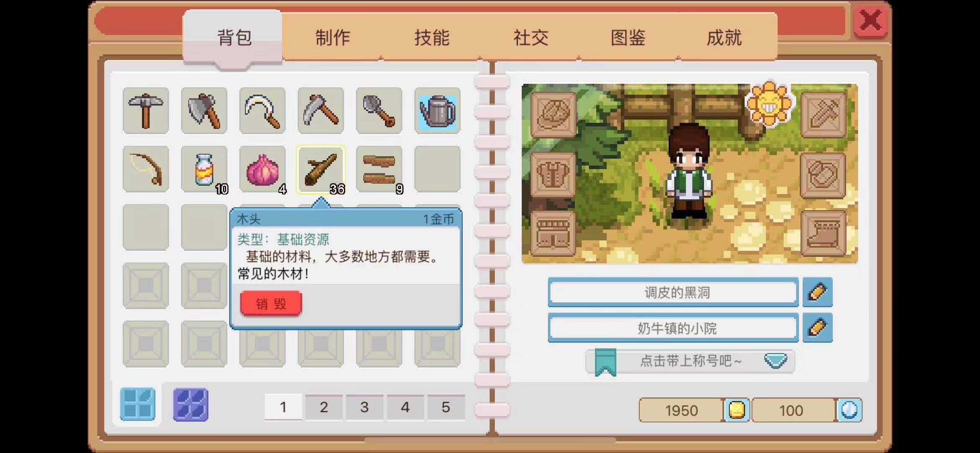Open the weapon equipment slot
This screenshot has height=453, width=980.
pyautogui.click(x=823, y=115)
